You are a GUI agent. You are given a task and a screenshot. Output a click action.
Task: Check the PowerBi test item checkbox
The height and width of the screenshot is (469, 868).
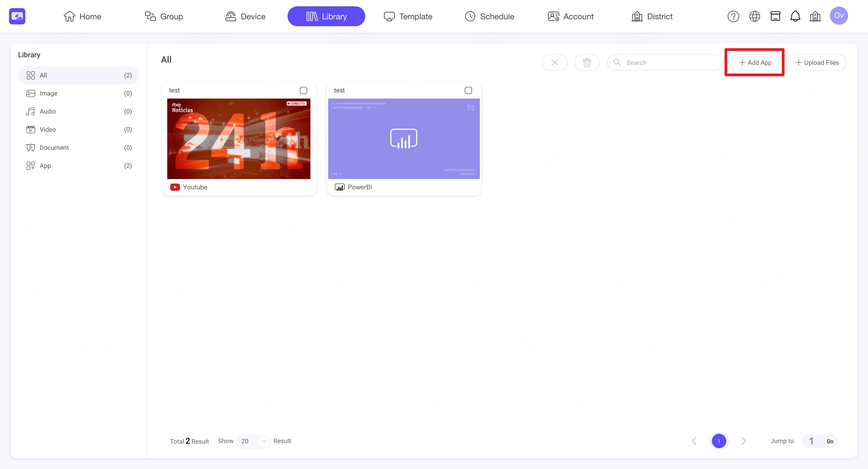click(x=468, y=90)
